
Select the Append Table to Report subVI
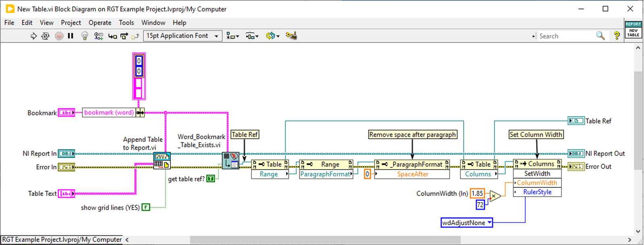[x=162, y=160]
